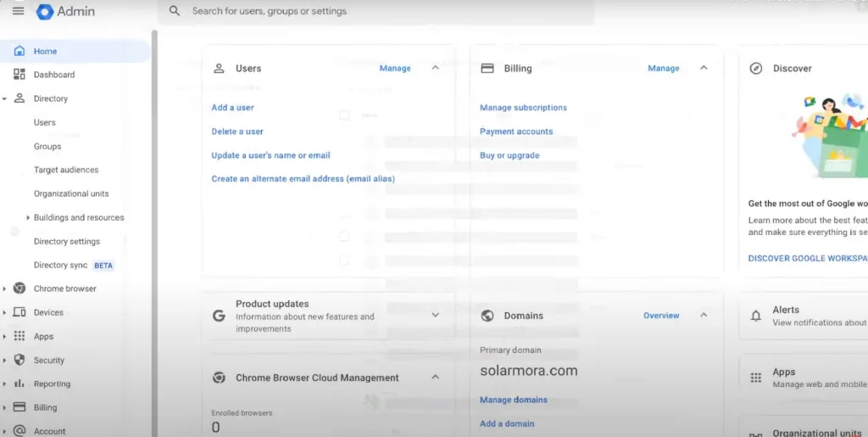Collapse the Billing card chevron
868x437 pixels.
tap(704, 68)
